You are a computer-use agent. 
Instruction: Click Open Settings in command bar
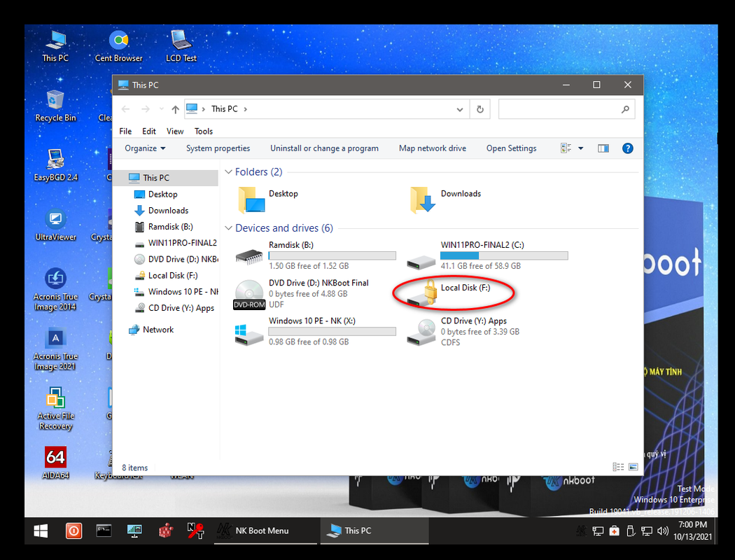tap(511, 148)
